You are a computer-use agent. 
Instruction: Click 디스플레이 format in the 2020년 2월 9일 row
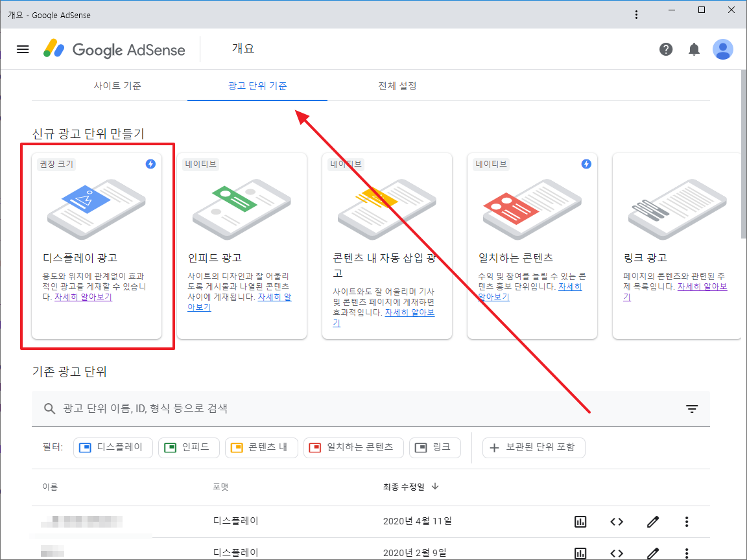coord(236,552)
